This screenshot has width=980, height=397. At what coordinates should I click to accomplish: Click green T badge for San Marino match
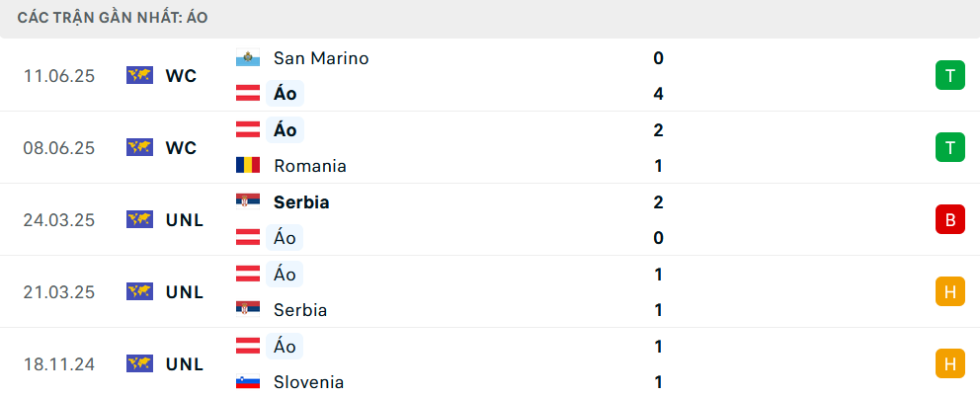coord(949,75)
